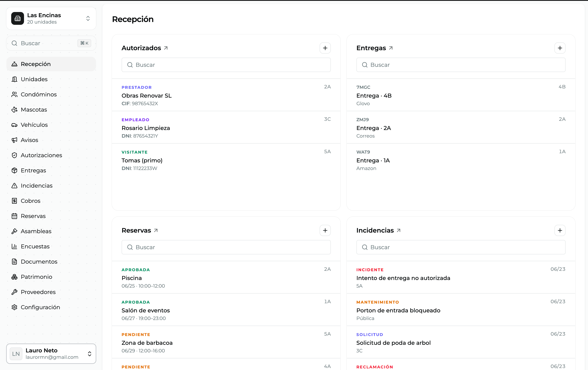
Task: Click the Condóminos people icon
Action: [x=14, y=94]
